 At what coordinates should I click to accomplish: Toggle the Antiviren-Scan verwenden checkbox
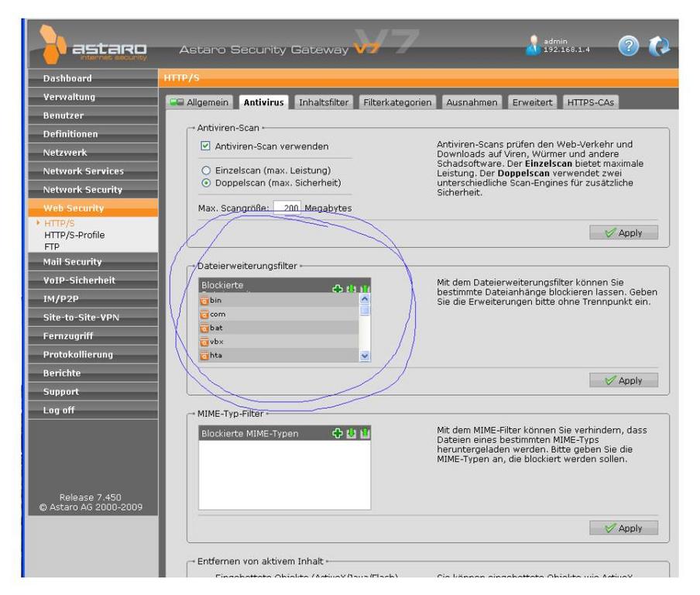pyautogui.click(x=205, y=146)
